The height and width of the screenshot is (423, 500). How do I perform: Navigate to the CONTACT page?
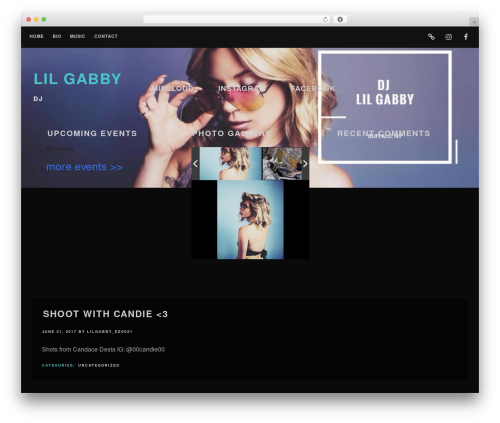[106, 36]
